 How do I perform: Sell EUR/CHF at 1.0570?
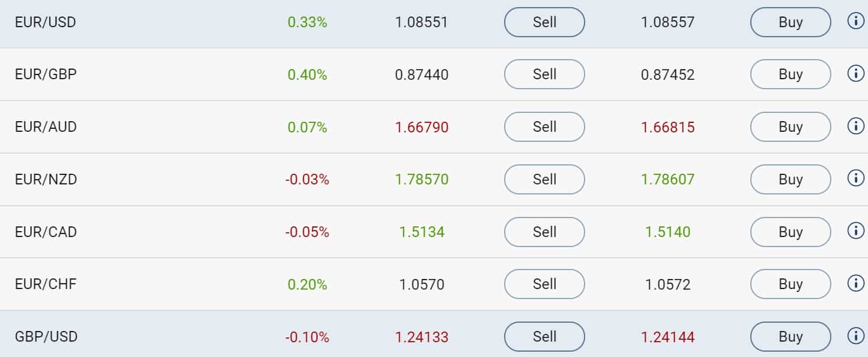(x=544, y=284)
